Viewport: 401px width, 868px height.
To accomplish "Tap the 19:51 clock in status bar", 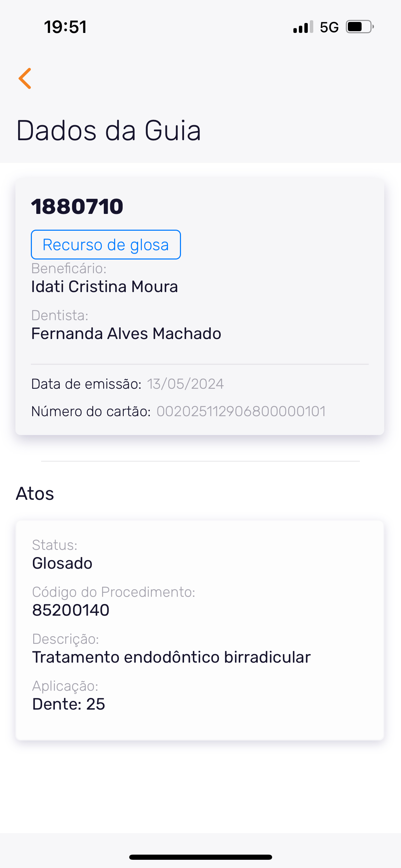I will [x=65, y=27].
